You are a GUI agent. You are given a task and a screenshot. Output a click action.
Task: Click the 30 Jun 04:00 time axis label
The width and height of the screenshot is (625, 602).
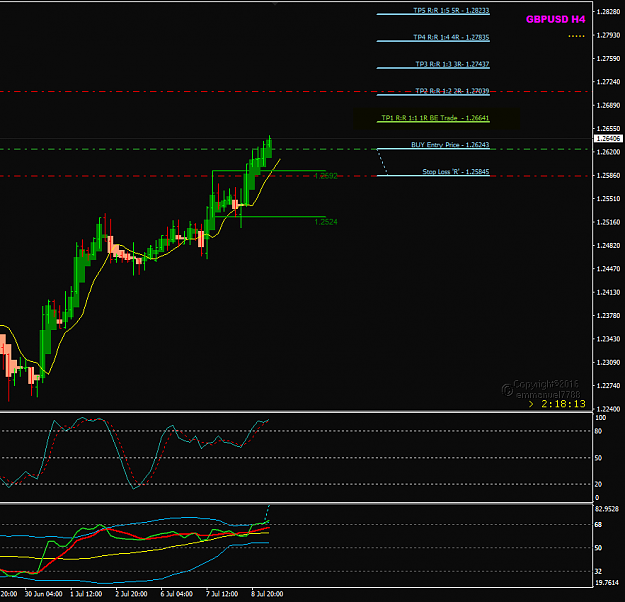coord(43,594)
